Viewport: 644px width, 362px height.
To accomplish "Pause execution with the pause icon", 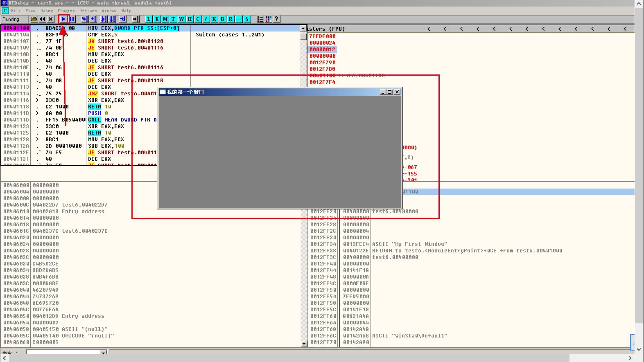I will point(72,19).
